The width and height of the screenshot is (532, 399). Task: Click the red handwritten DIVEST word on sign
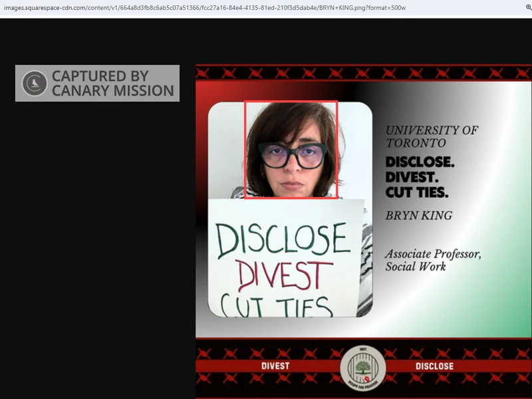point(285,275)
